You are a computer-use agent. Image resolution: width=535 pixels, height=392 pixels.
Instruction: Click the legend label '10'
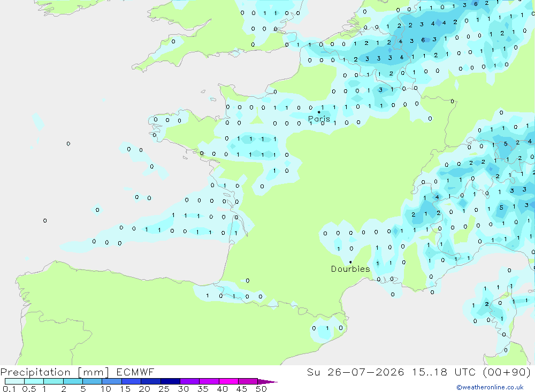click(x=106, y=389)
